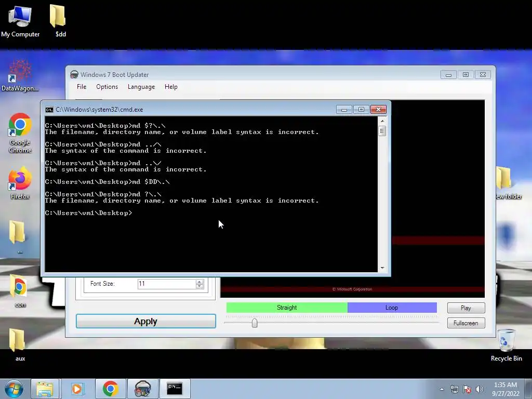The image size is (532, 399).
Task: Minimize the cmd.exe window
Action: (x=344, y=110)
